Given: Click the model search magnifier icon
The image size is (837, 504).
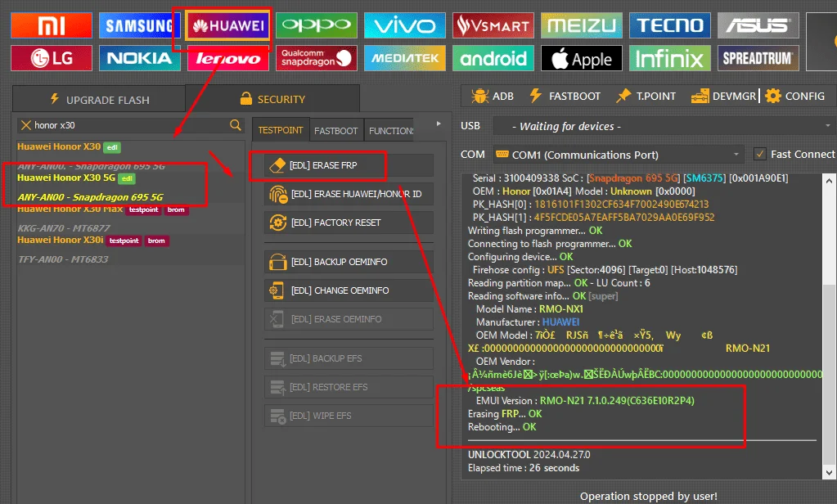Looking at the screenshot, I should click(x=236, y=125).
